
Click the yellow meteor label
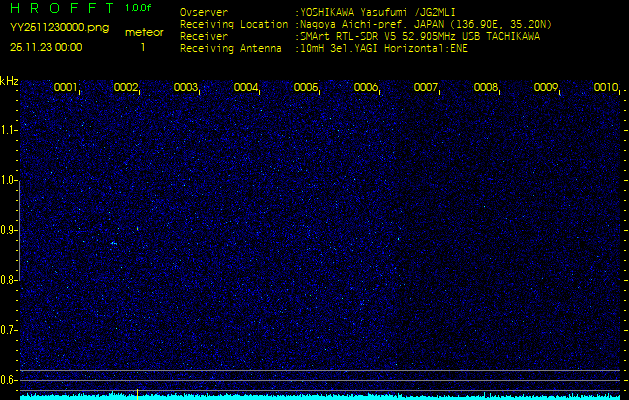coord(143,32)
